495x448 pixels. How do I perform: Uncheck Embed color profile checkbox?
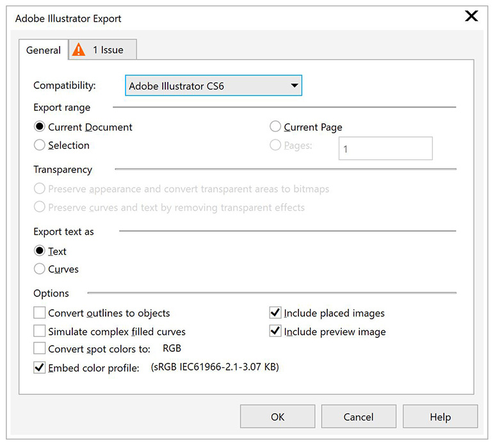(40, 368)
